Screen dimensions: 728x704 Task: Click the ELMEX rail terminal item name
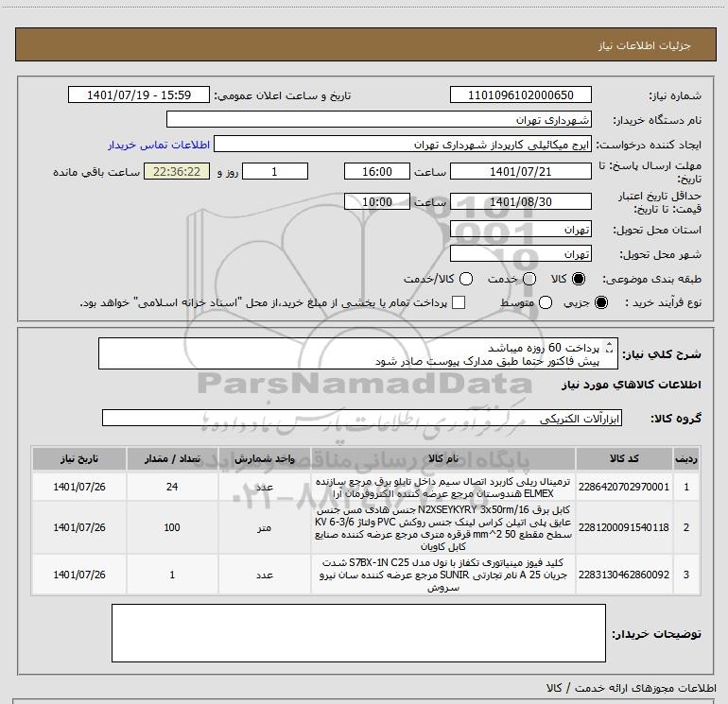[x=442, y=488]
